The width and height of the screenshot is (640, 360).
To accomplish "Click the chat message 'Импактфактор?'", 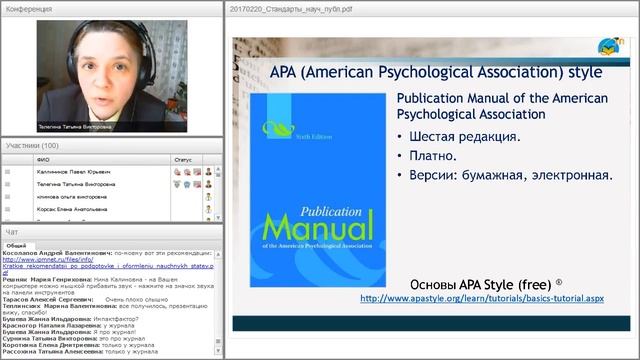I will (x=116, y=319).
